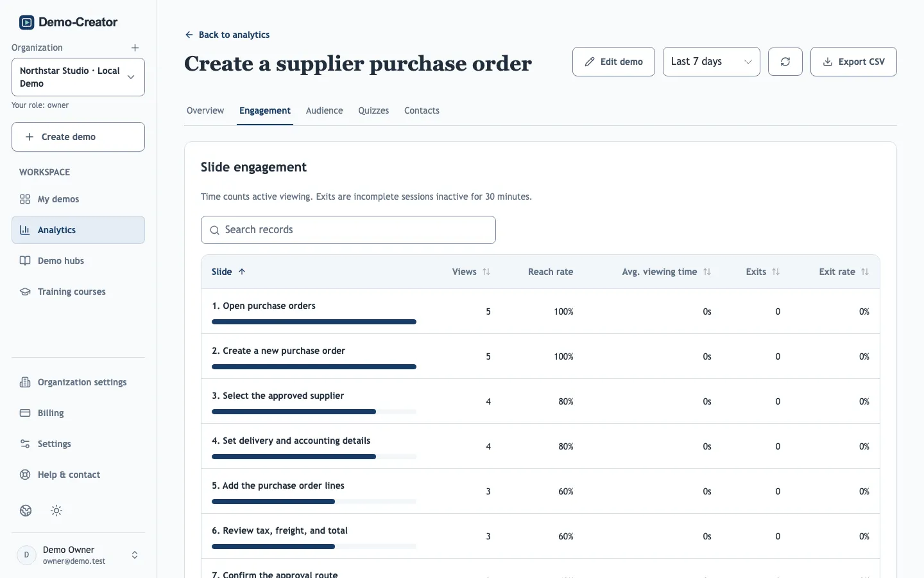Select the Engagement tab
This screenshot has height=578, width=924.
click(x=265, y=110)
